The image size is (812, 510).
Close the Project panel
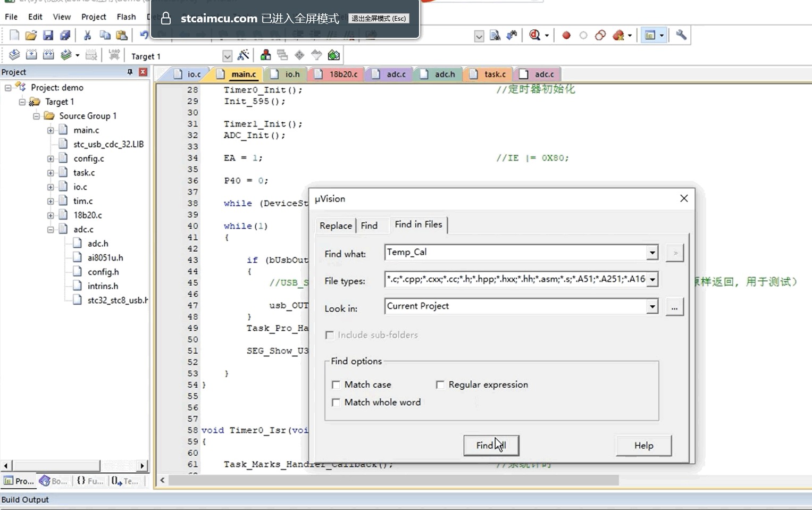click(143, 72)
